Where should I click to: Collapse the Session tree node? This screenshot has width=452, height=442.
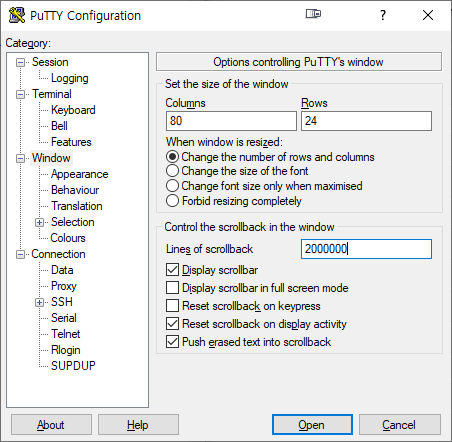[21, 62]
